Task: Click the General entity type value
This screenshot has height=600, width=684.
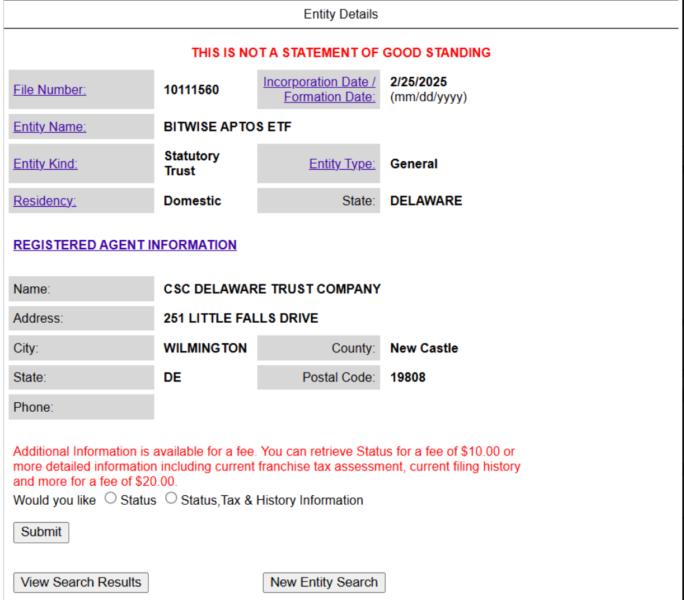Action: pos(414,164)
